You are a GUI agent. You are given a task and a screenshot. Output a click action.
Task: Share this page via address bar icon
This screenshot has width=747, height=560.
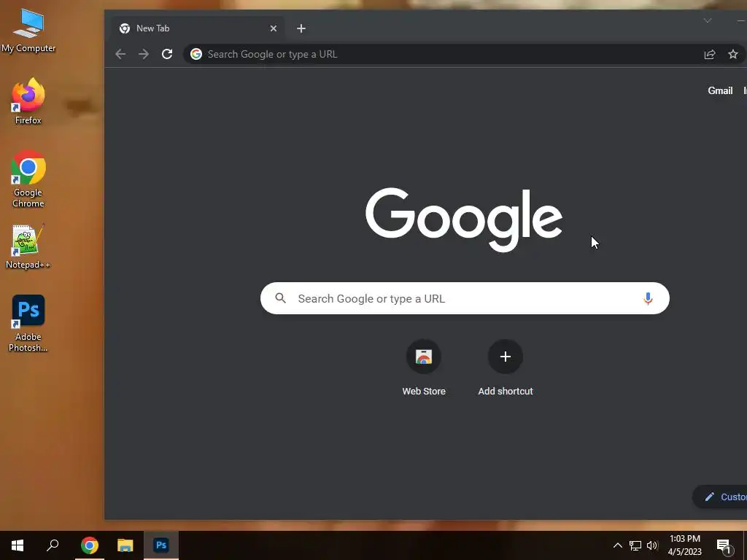coord(710,54)
